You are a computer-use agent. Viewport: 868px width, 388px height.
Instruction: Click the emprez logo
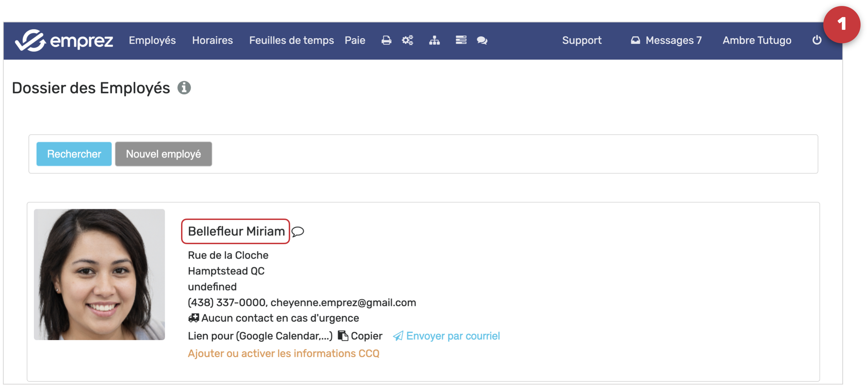click(64, 40)
